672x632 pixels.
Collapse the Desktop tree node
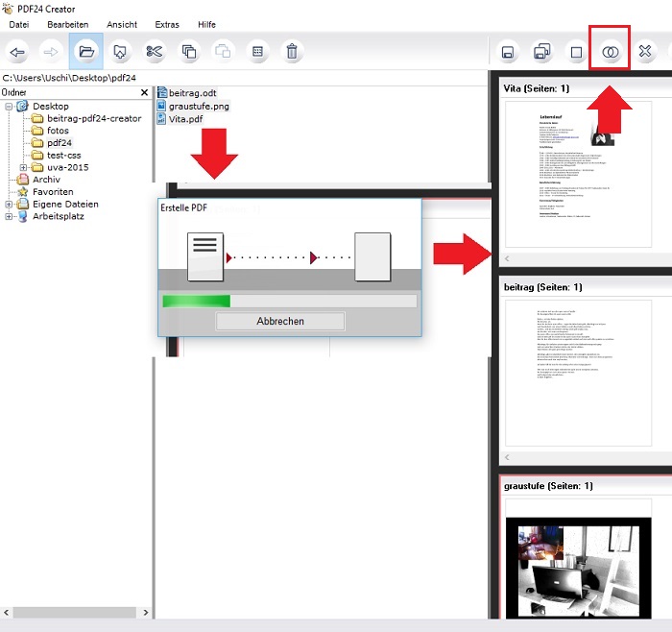(x=9, y=107)
